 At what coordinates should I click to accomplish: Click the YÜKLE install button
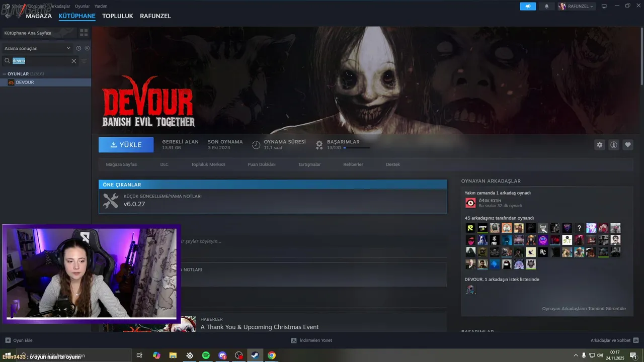(x=126, y=145)
